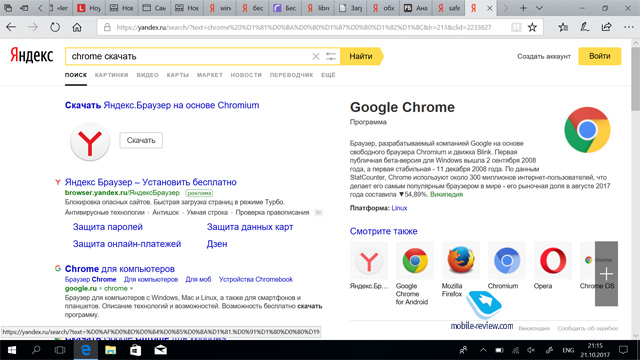This screenshot has width=640, height=360.
Task: Open the Защита данных карт sitelink
Action: coord(250,227)
